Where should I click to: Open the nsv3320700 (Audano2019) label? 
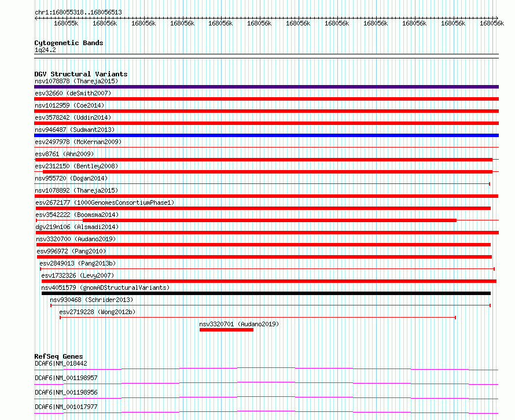tap(76, 239)
